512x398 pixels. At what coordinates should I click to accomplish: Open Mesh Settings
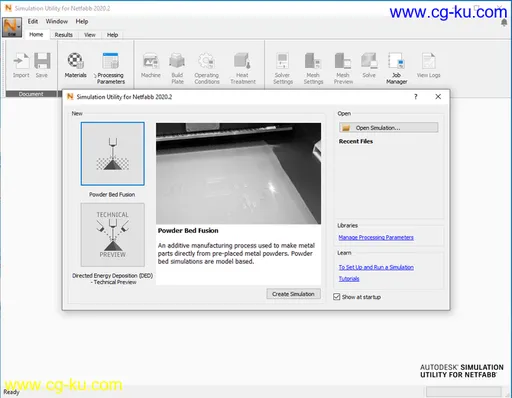(313, 68)
